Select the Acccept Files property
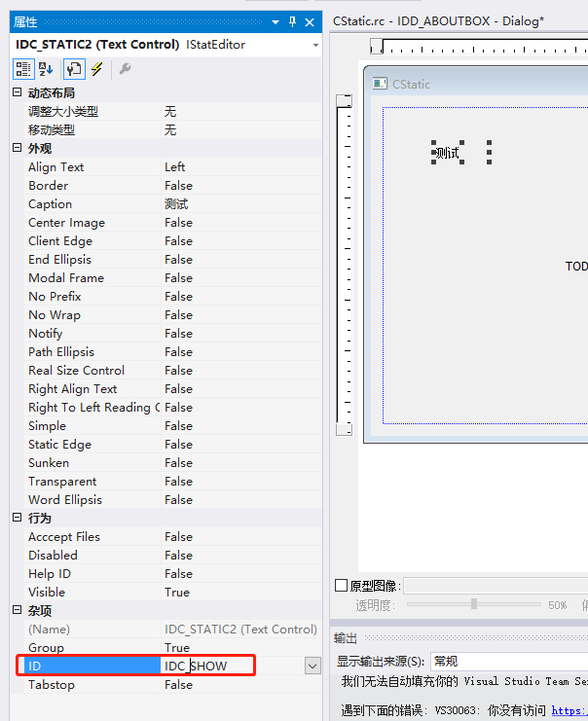The height and width of the screenshot is (721, 588). pyautogui.click(x=173, y=536)
